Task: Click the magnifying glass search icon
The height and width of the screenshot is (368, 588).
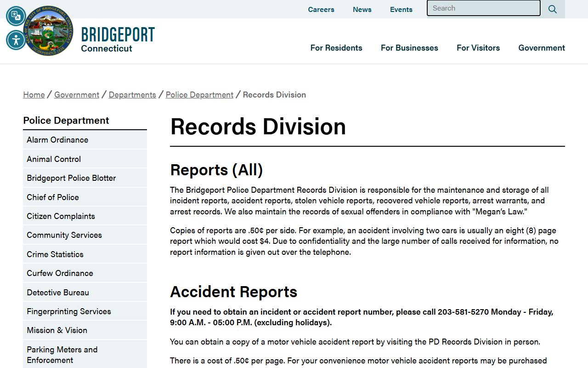Action: [553, 9]
